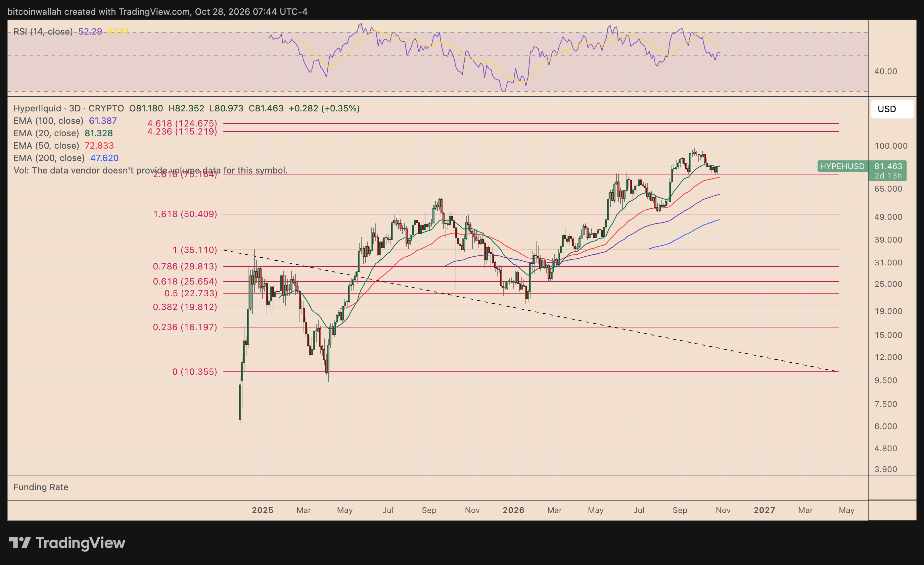
Task: Click the Hyperliquid 3D CRYPTO symbol title
Action: click(x=68, y=108)
